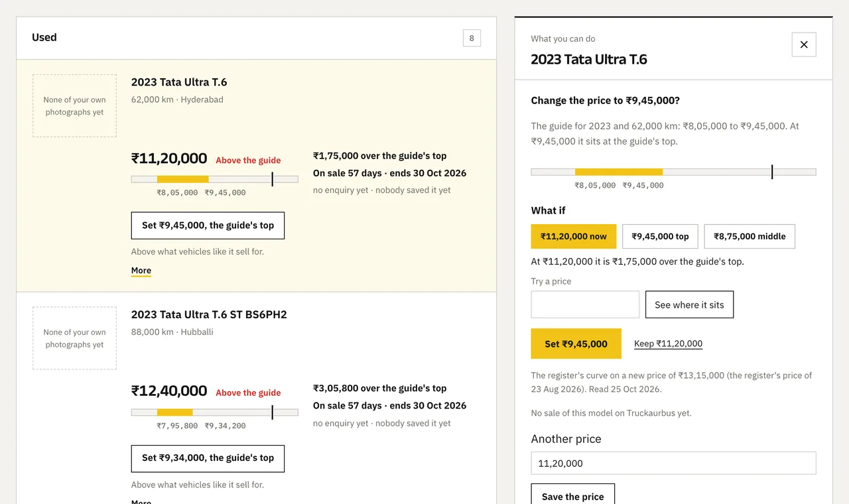Click the 88,000 km · Hubballi line
849x504 pixels.
click(x=172, y=332)
